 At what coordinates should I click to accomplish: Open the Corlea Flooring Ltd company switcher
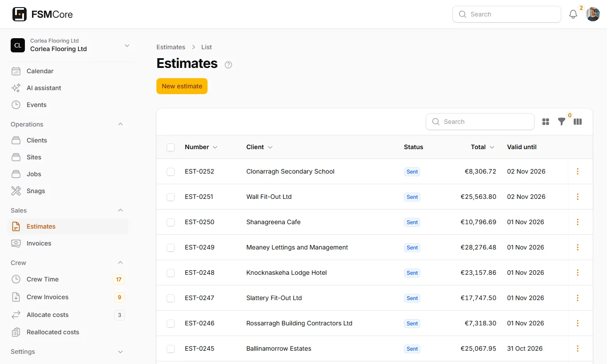coord(71,45)
